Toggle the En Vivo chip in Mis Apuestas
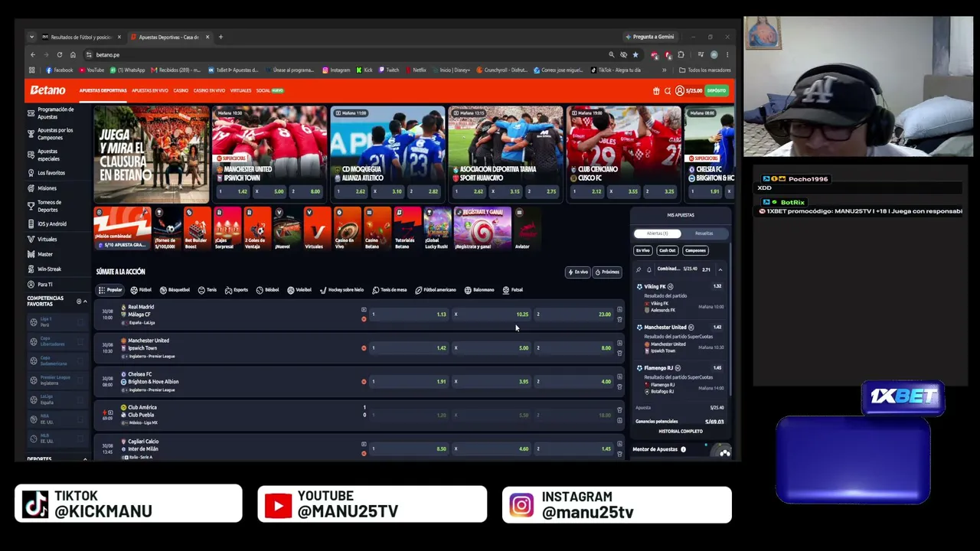Screen dimensions: 980x551 pyautogui.click(x=643, y=250)
